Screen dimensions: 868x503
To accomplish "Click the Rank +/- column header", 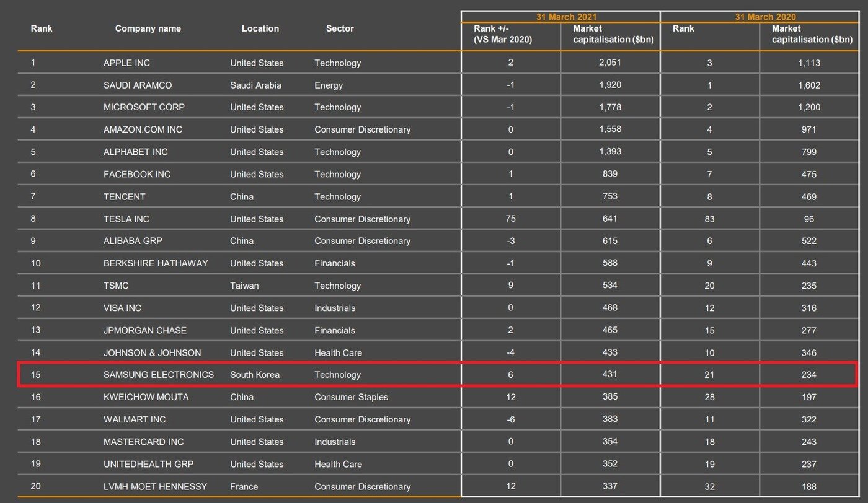I will point(503,34).
